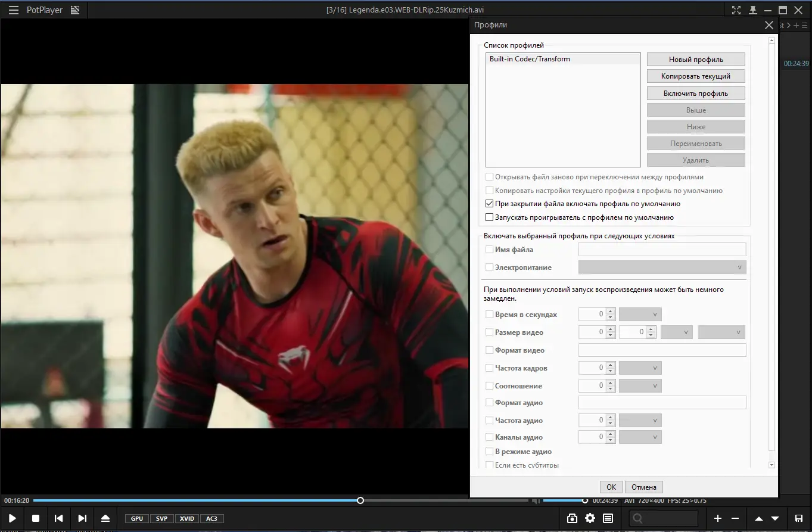Click the volume slider handle
Image resolution: width=812 pixels, height=532 pixels.
[x=584, y=500]
